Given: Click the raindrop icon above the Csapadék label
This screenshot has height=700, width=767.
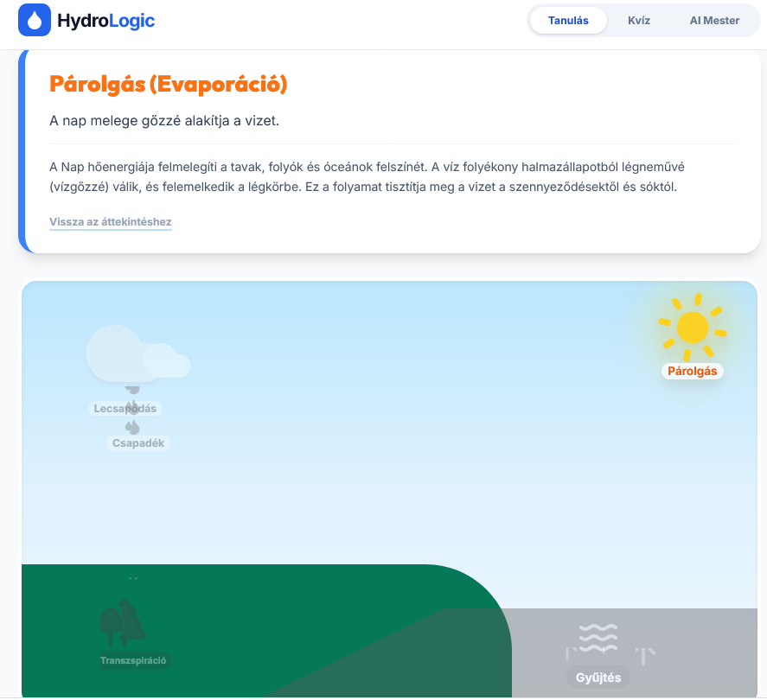Looking at the screenshot, I should (132, 427).
